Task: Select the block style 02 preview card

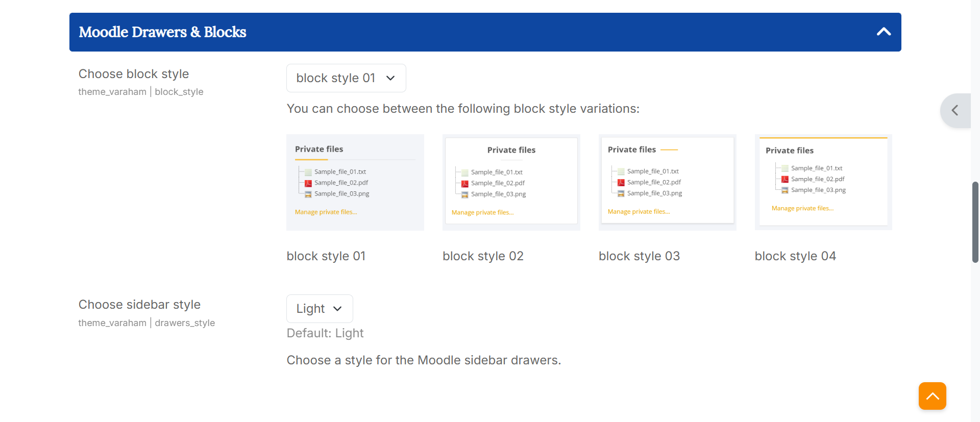Action: pos(511,181)
